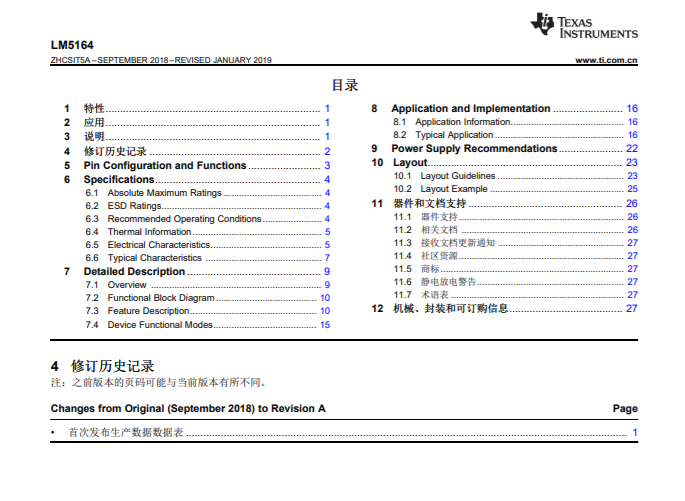Open contents entry 4 修订历史记录

tap(197, 151)
